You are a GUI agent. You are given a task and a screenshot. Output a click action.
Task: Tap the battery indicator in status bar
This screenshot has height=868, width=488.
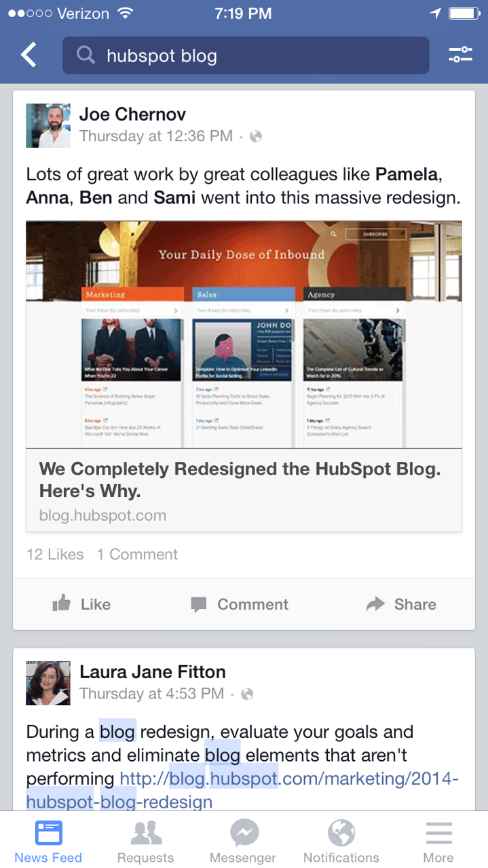click(x=464, y=14)
